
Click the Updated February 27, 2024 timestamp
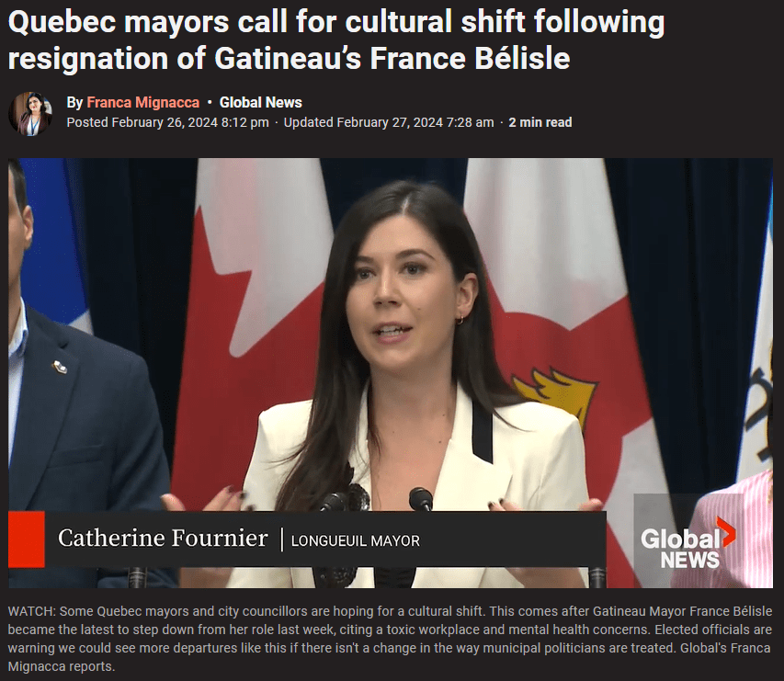tap(389, 122)
